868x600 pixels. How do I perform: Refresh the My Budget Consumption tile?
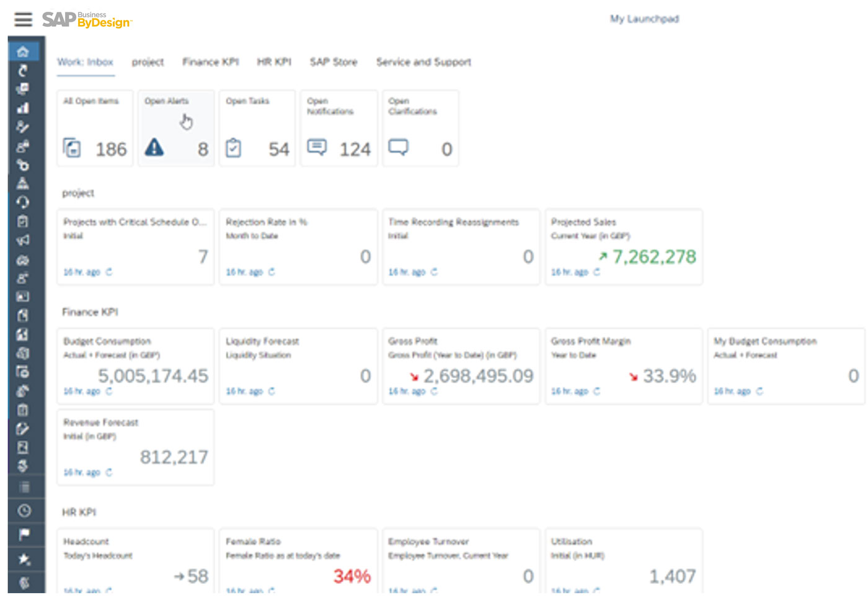tap(759, 391)
